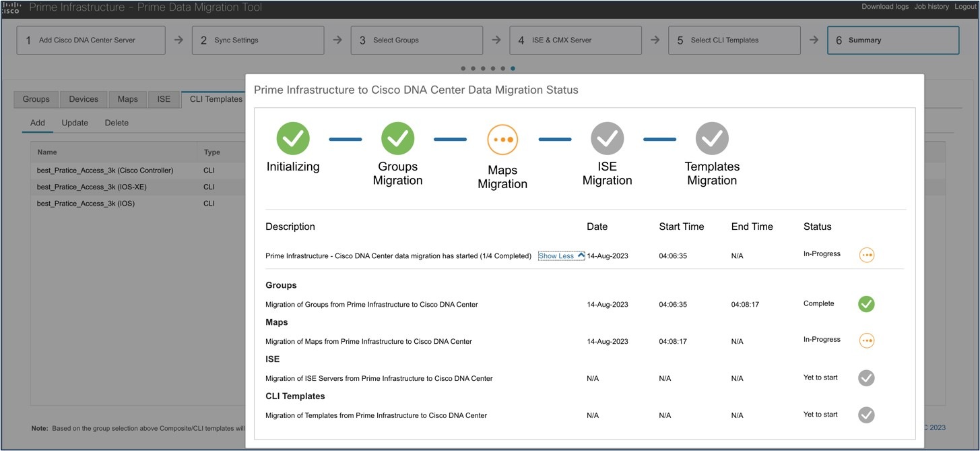Click the Groups Migration success checkmark icon
The height and width of the screenshot is (451, 980).
[x=397, y=139]
